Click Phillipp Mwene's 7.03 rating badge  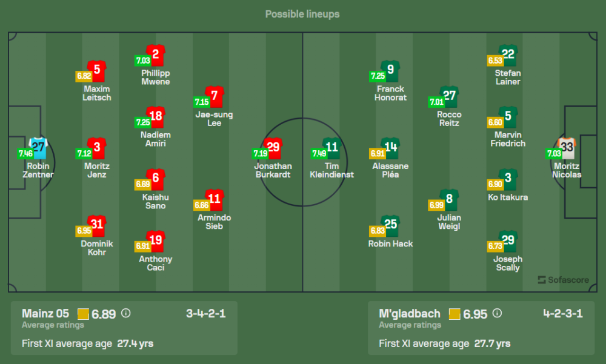[x=142, y=61]
